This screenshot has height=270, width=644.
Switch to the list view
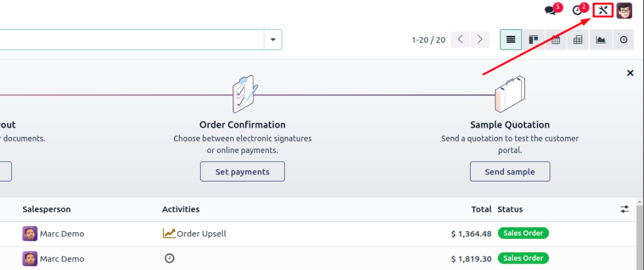(510, 40)
